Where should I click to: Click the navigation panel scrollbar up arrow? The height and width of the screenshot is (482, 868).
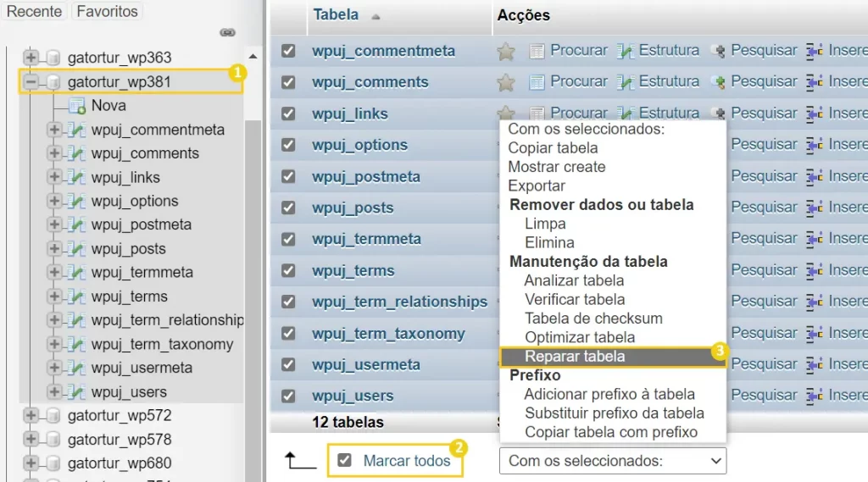click(253, 57)
